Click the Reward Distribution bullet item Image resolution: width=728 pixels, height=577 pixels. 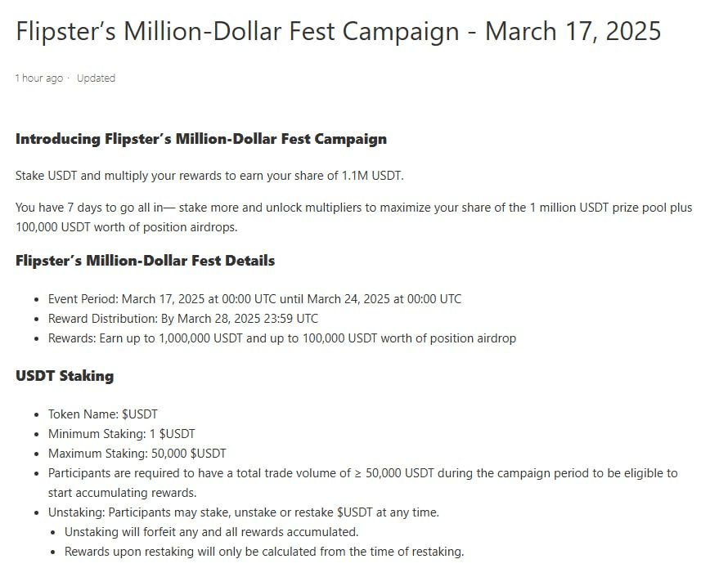[x=183, y=319]
